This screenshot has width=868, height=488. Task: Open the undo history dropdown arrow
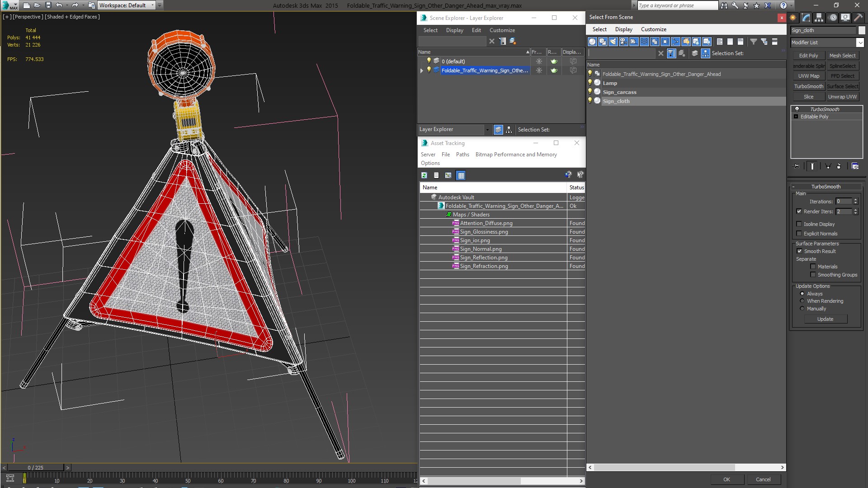click(x=67, y=5)
